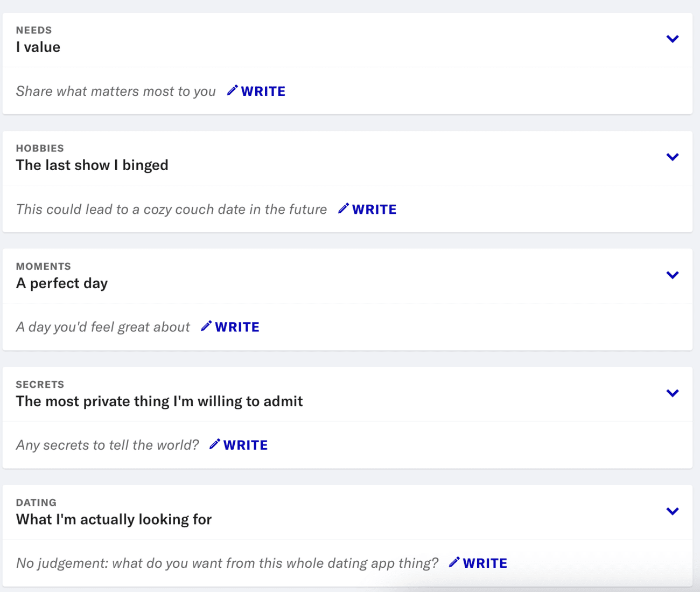This screenshot has width=700, height=592.
Task: Click WRITE to tell a secret
Action: 246,445
